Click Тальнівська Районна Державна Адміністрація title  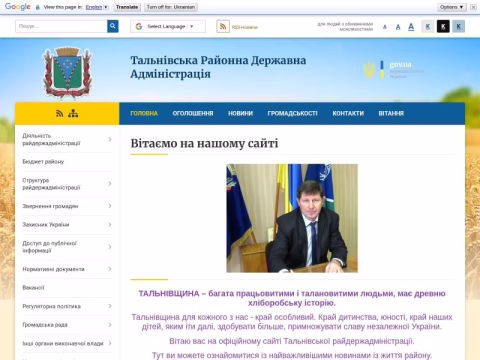[218, 67]
